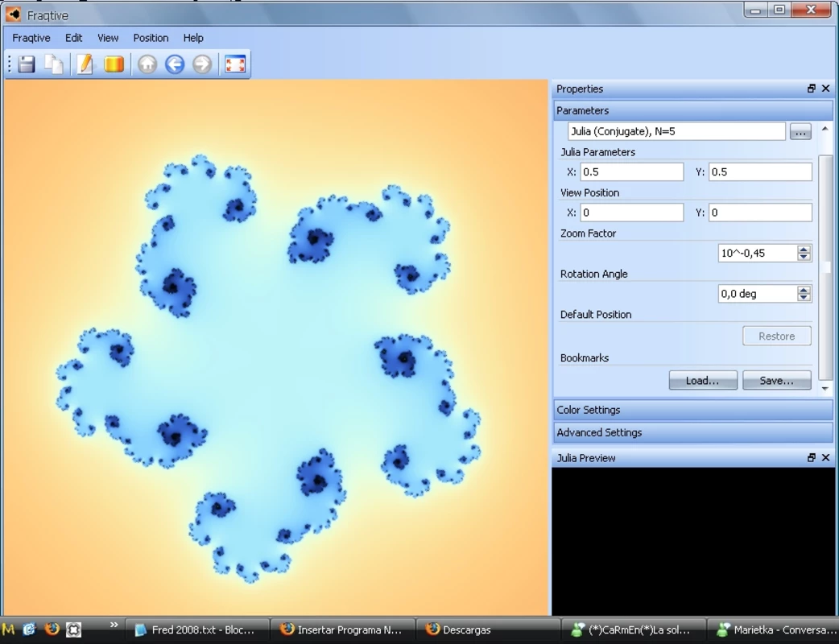The image size is (839, 644).
Task: Click the Rotation Angle value field
Action: point(758,294)
